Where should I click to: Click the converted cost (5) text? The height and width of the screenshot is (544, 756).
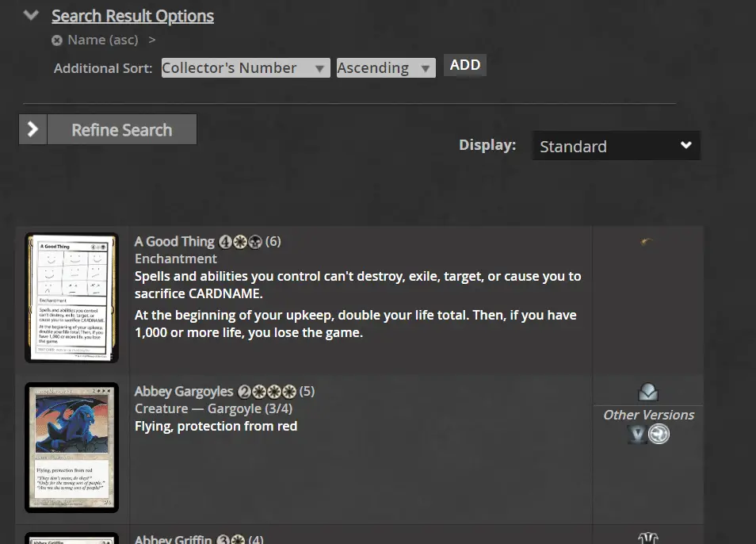[307, 391]
